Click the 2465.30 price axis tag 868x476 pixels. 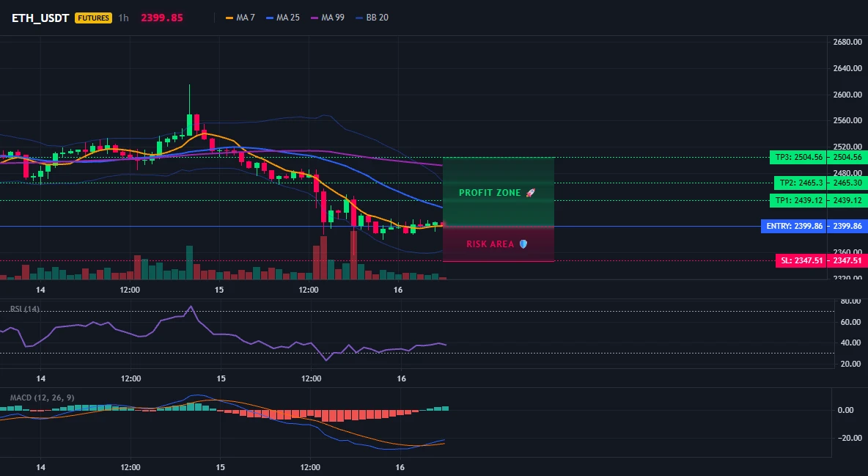coord(847,183)
